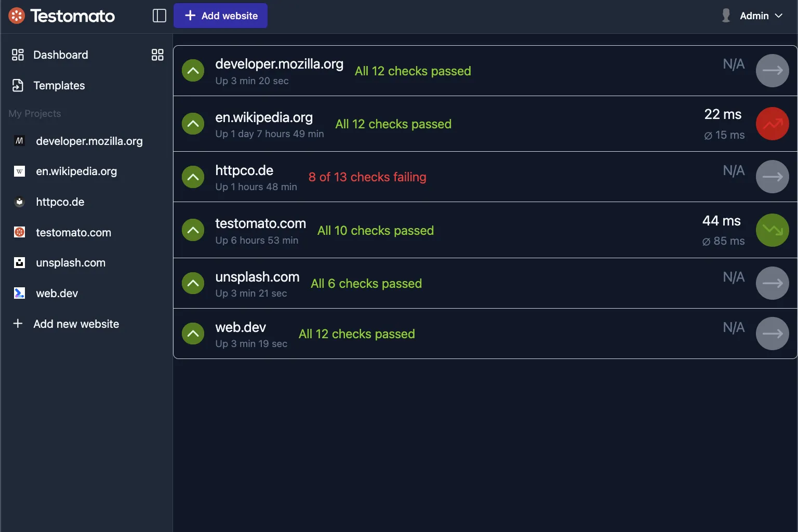Click the en.wikipedia.org favicon in sidebar

point(19,171)
